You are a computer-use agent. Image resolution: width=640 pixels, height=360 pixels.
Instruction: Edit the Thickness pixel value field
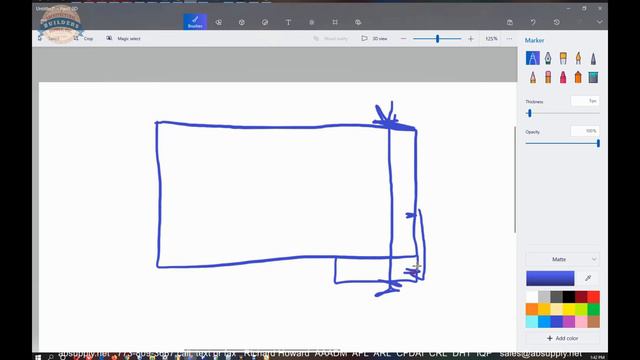pos(585,101)
